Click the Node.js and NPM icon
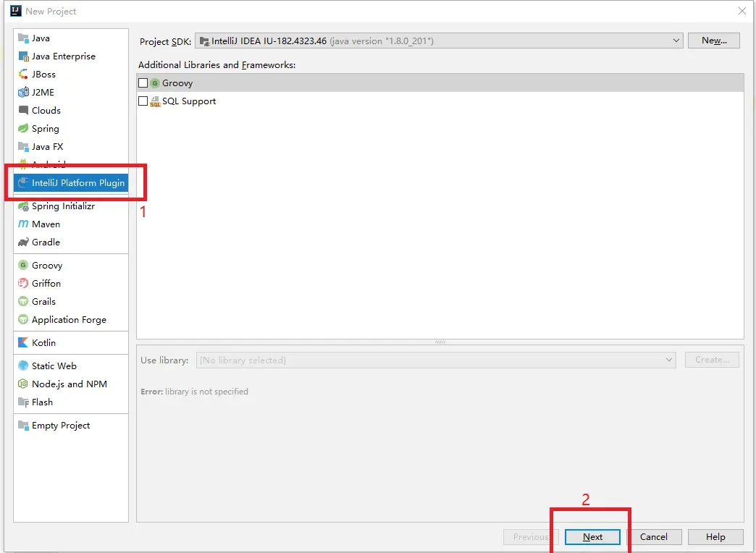Image resolution: width=756 pixels, height=553 pixels. click(x=23, y=384)
